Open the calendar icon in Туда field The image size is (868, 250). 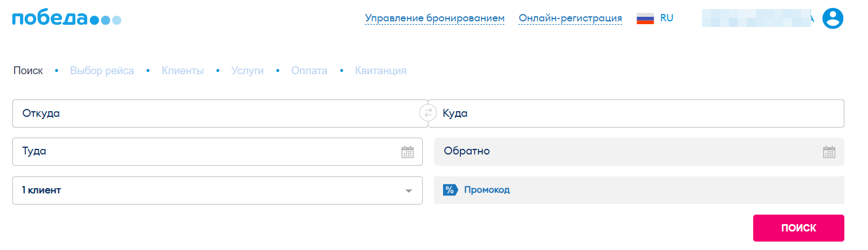point(408,152)
